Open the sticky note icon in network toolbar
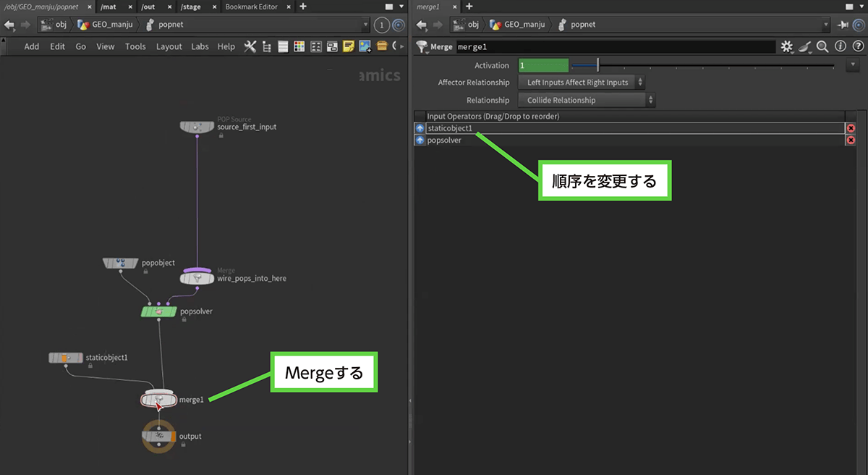 [349, 46]
